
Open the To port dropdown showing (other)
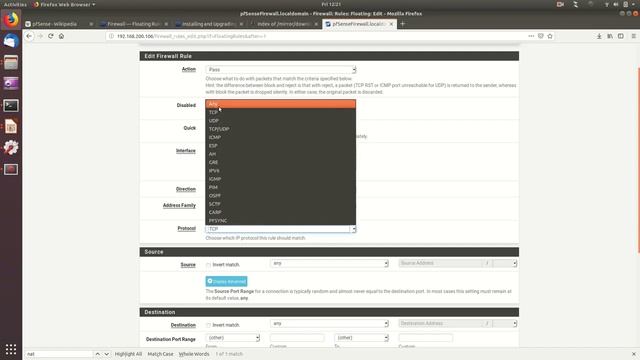click(361, 338)
